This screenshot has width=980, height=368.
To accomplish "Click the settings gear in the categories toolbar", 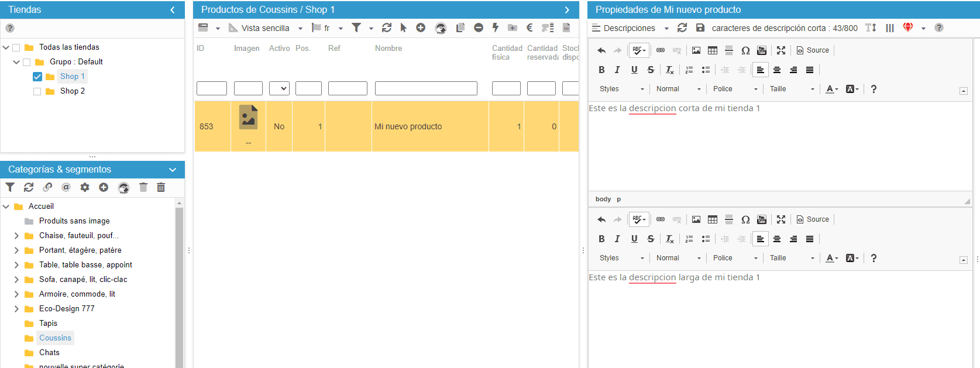I will [x=85, y=187].
